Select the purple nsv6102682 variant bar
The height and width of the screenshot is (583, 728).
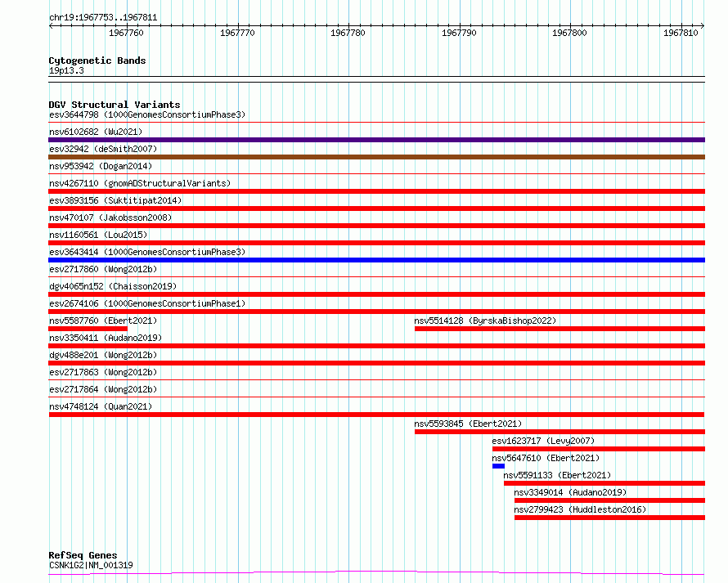pos(376,140)
